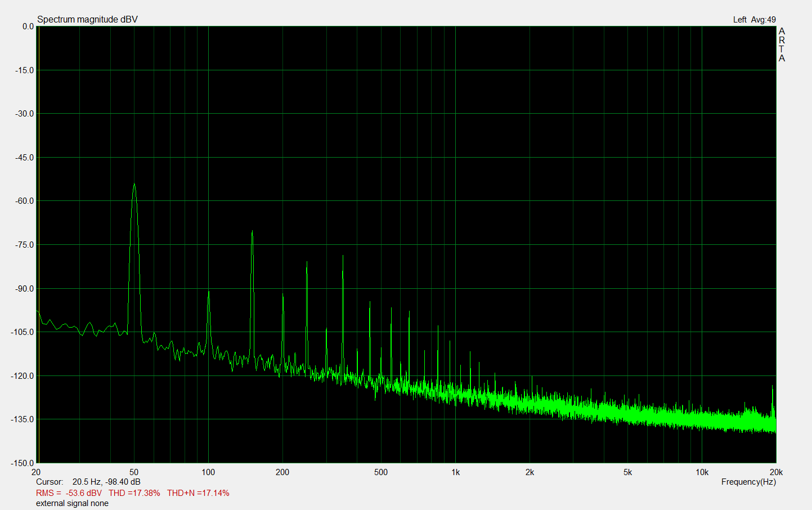The width and height of the screenshot is (812, 510).
Task: Click the 100 Hz harmonic peak tip
Action: 208,292
